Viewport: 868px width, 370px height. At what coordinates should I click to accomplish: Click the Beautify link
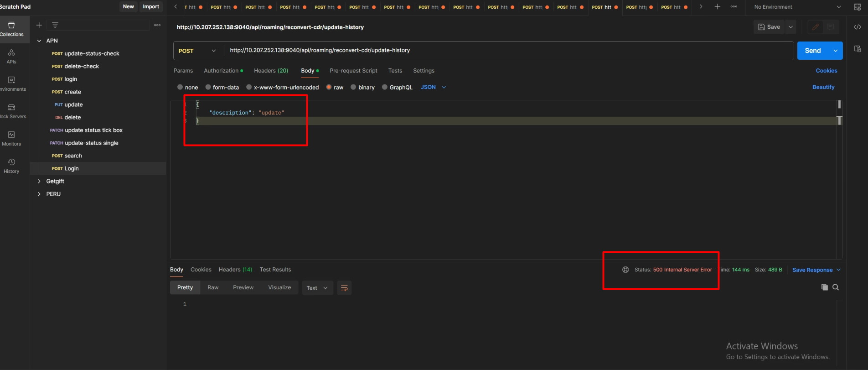click(823, 87)
